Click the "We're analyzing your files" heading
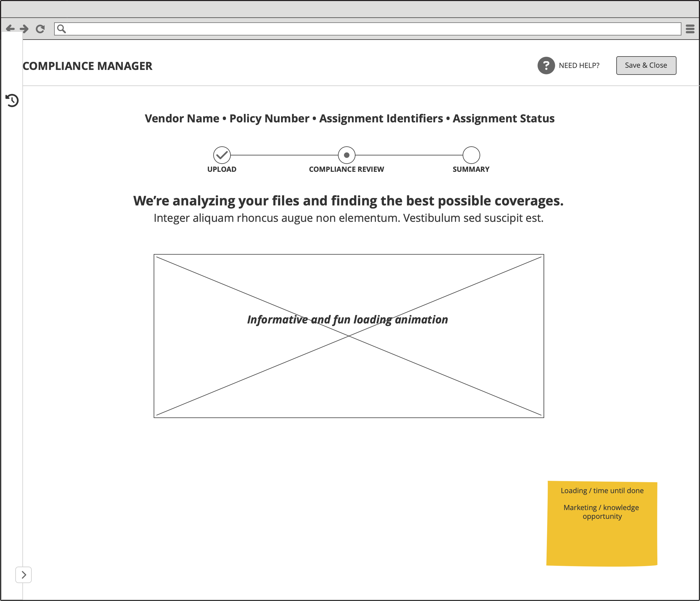This screenshot has width=700, height=601. click(x=348, y=201)
